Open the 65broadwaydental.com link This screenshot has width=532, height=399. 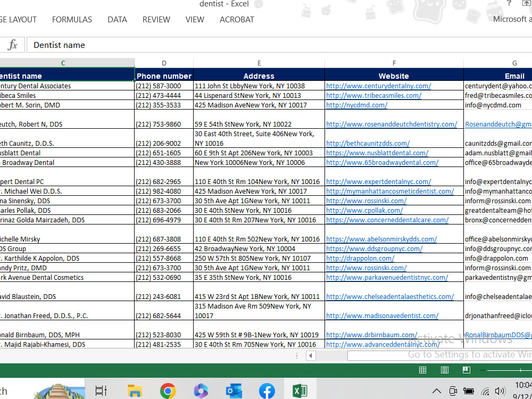(x=383, y=162)
